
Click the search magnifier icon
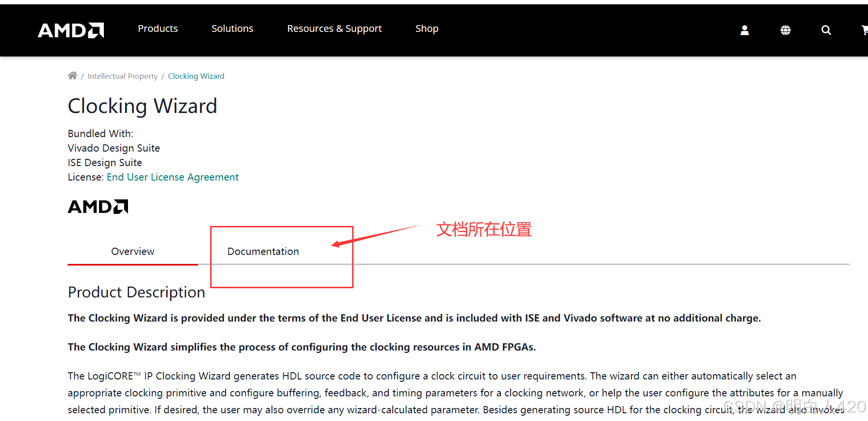point(826,30)
